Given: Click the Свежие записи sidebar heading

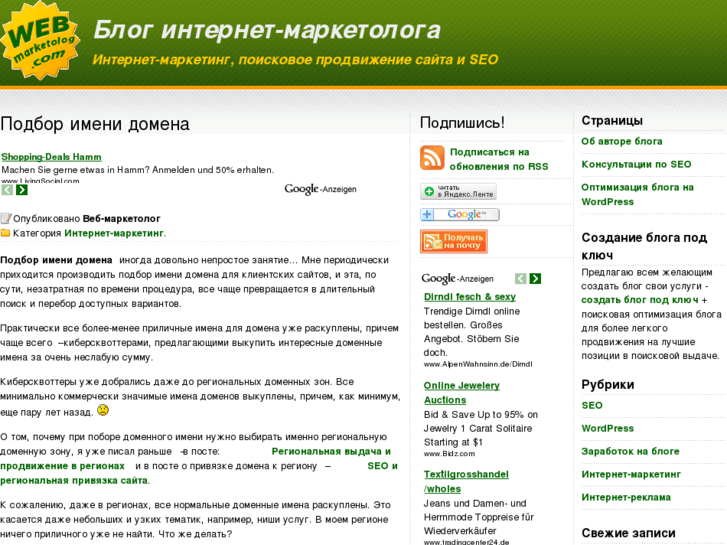Looking at the screenshot, I should [x=628, y=533].
